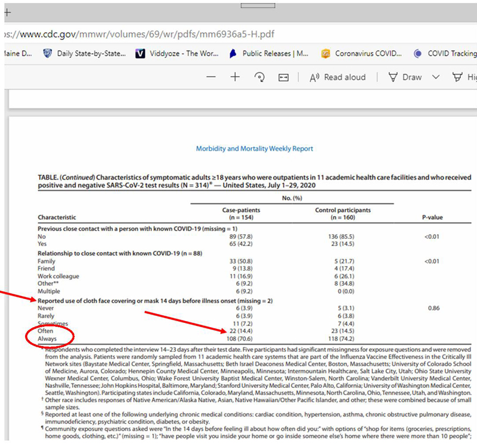This screenshot has height=448, width=477.
Task: Click the Daily State-by-State shield favicon
Action: [48, 54]
